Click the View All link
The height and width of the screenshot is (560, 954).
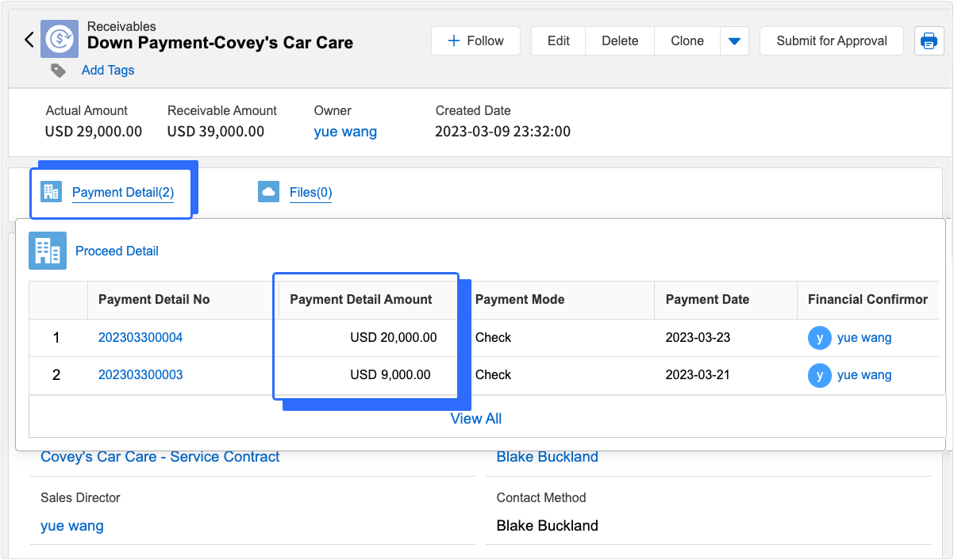pyautogui.click(x=475, y=419)
